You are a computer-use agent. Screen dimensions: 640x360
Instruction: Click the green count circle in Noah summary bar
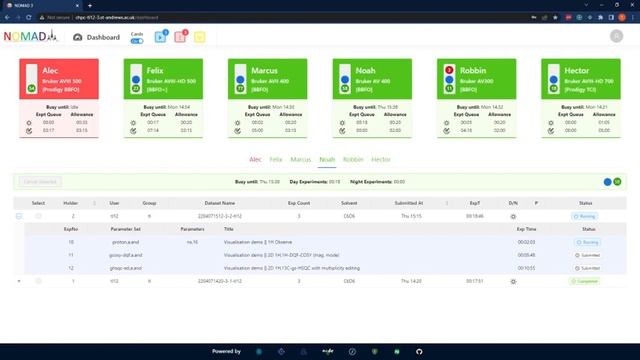point(617,182)
